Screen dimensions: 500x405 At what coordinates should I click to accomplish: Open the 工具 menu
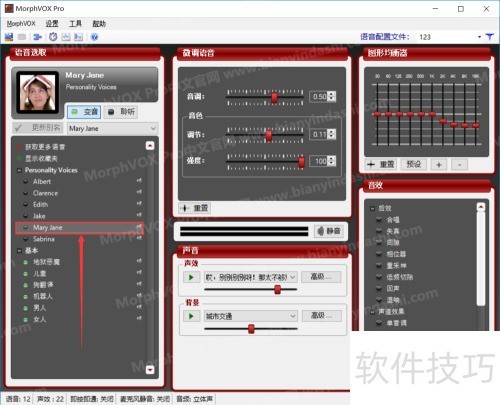[75, 24]
